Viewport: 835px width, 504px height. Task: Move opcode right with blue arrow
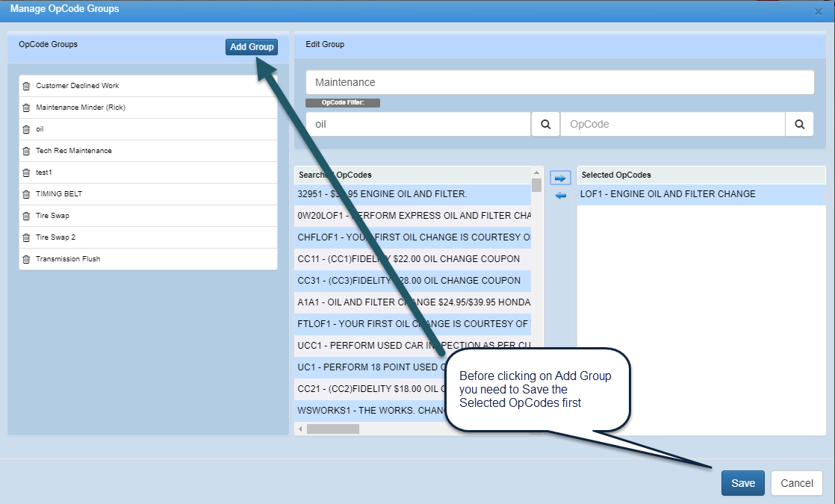point(560,178)
